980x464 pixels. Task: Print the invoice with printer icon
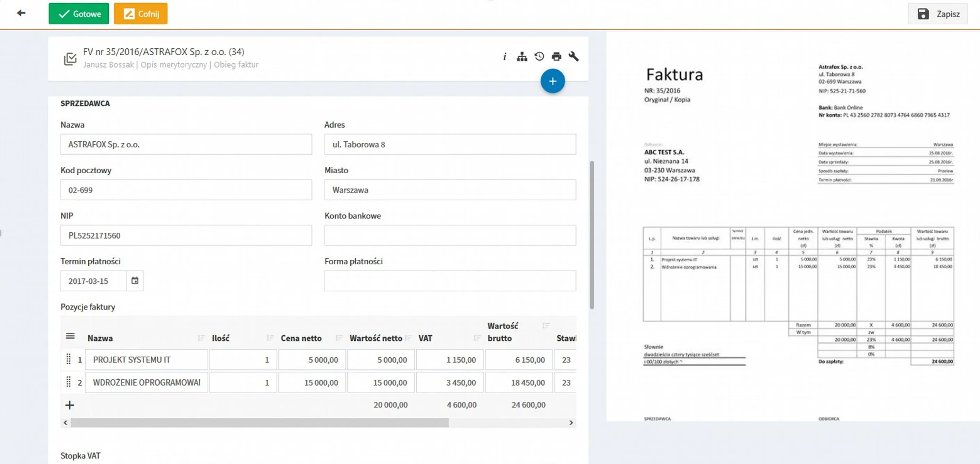pyautogui.click(x=556, y=57)
